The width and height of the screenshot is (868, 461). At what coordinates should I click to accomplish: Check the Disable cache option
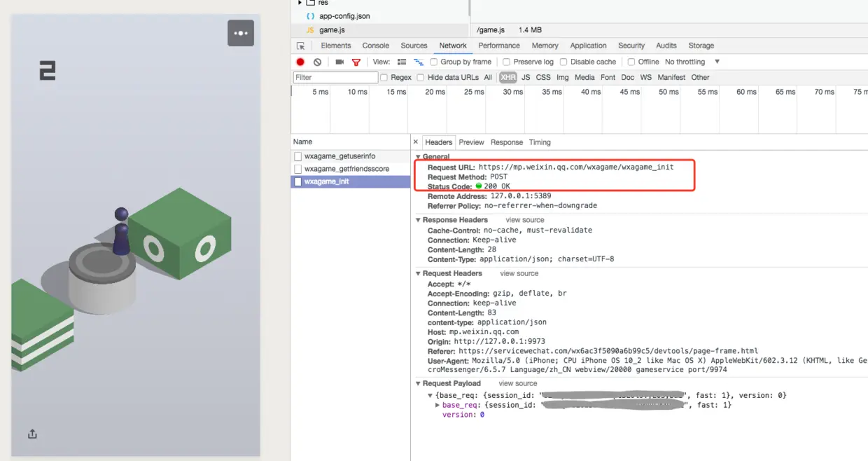[x=563, y=62]
